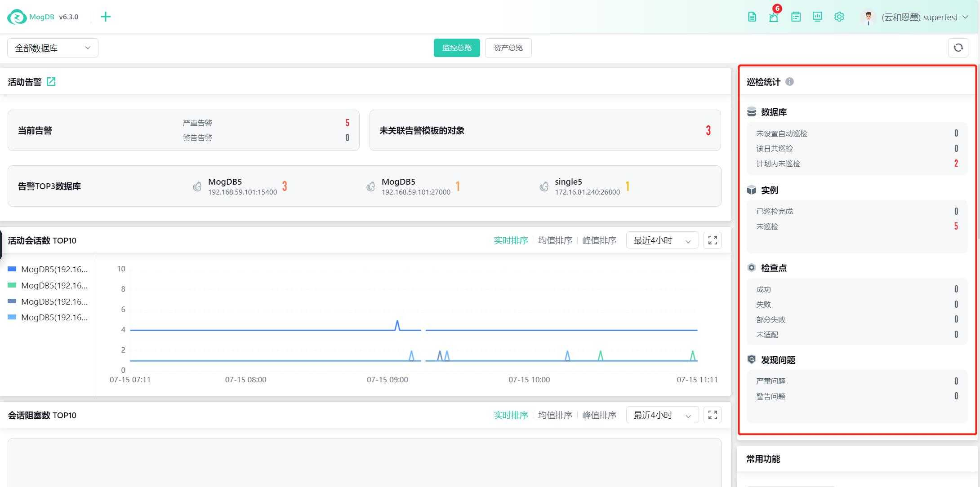Click the 严重问题 row
Screen dimensions: 980x487
coord(857,381)
